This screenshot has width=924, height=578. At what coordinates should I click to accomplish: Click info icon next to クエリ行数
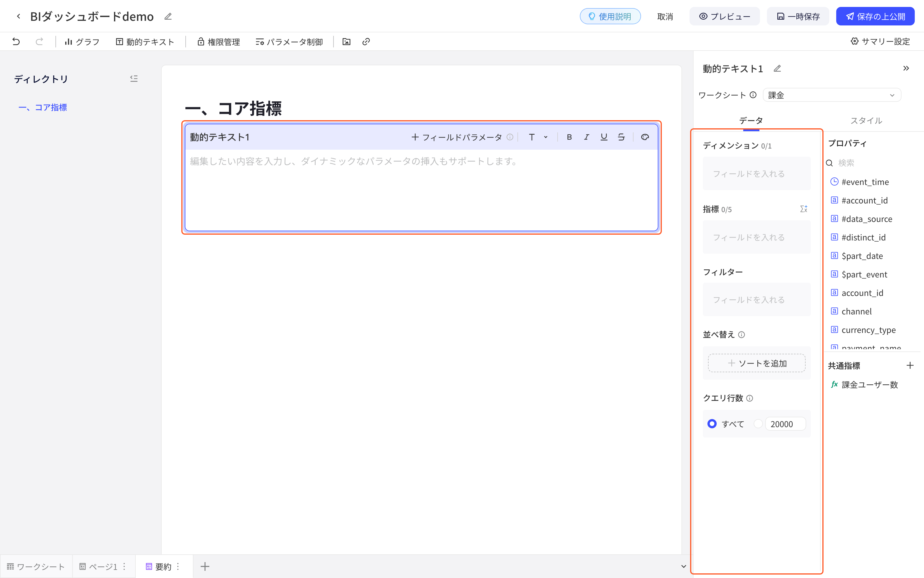click(750, 398)
